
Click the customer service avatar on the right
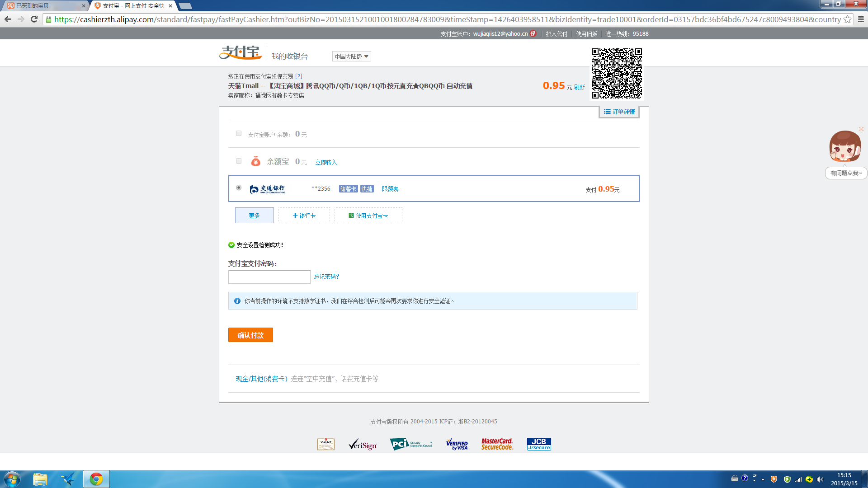click(845, 146)
